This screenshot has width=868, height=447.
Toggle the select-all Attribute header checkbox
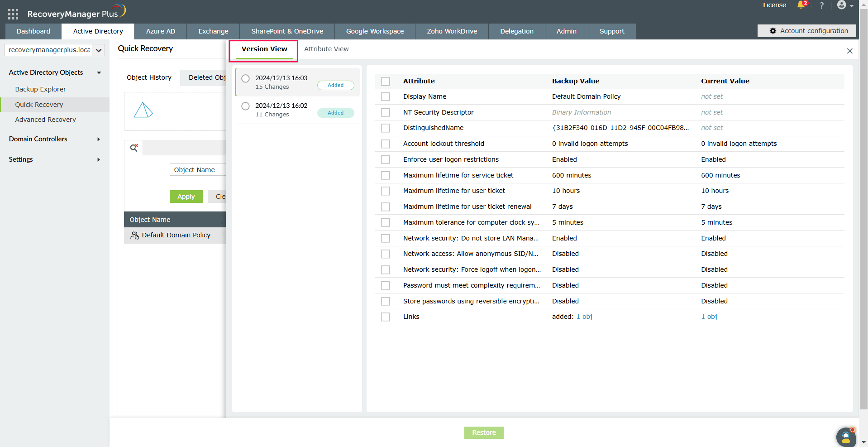coord(386,82)
